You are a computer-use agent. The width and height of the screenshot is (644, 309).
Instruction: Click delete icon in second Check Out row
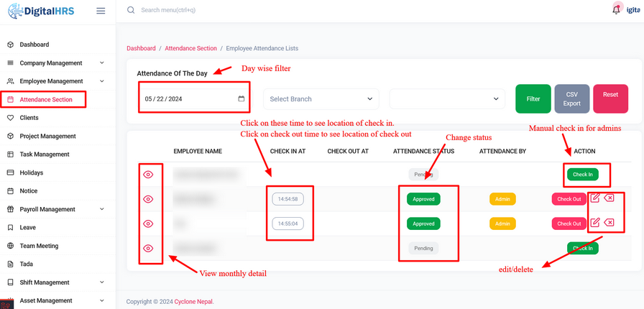tap(609, 223)
